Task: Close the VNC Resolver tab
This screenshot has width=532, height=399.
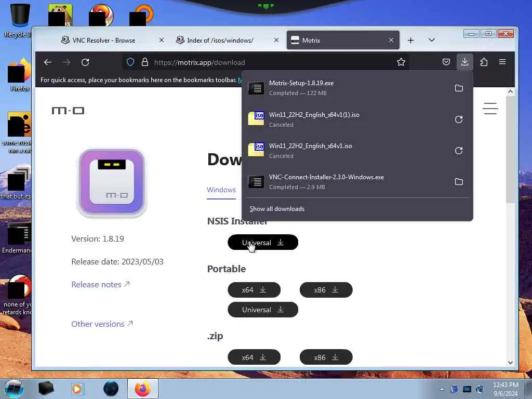Action: tap(162, 40)
